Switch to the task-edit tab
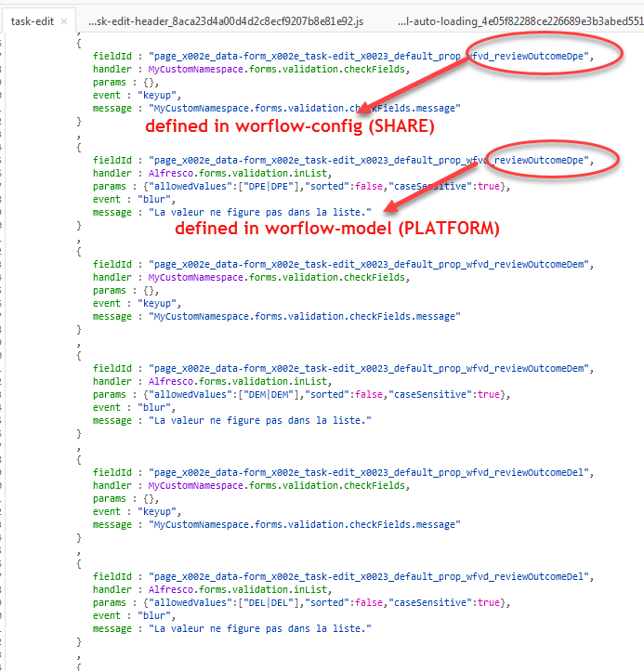This screenshot has height=671, width=644. tap(31, 20)
